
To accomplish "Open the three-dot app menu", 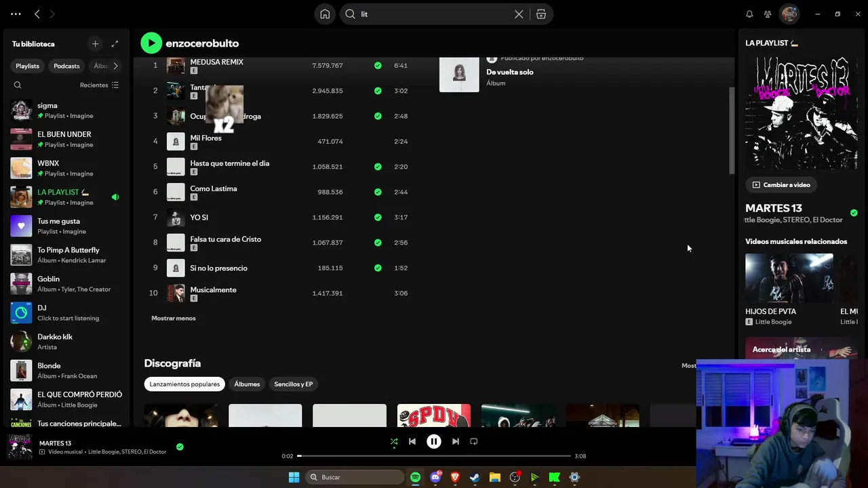I will (x=16, y=14).
